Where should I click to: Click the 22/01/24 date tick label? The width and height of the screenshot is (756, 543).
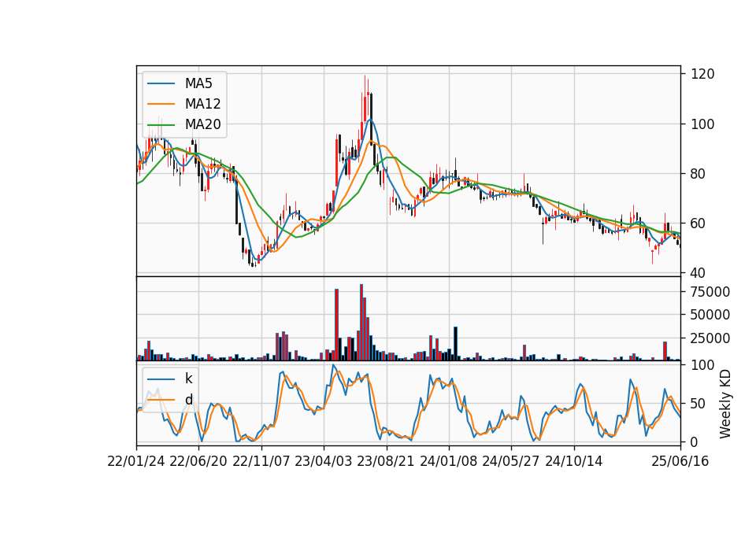pos(136,462)
